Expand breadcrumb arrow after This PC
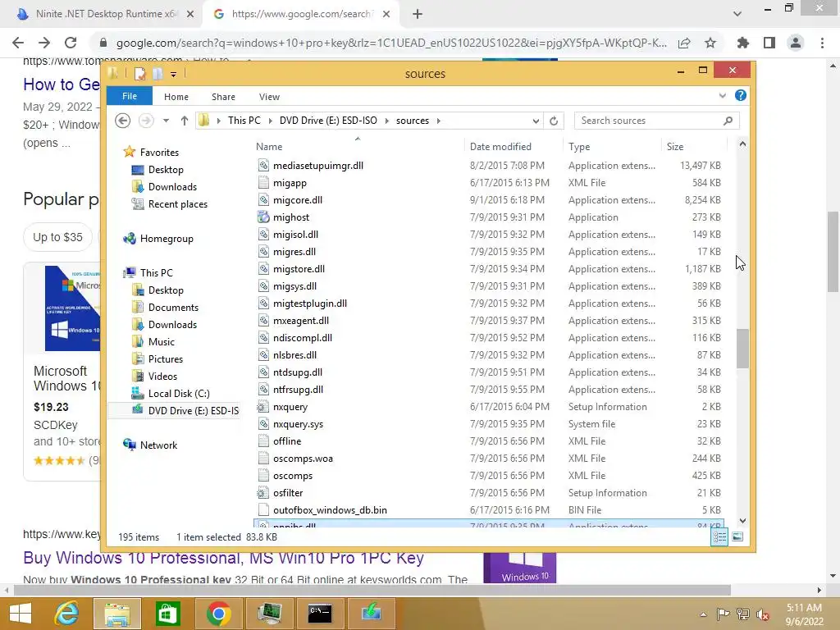Screen dimensions: 840x630 click(270, 121)
